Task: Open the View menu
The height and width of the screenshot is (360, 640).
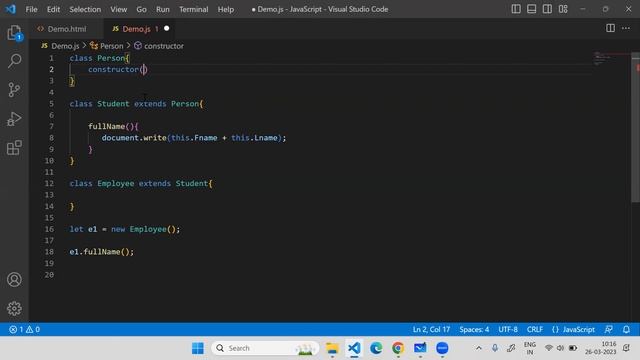Action: click(118, 9)
